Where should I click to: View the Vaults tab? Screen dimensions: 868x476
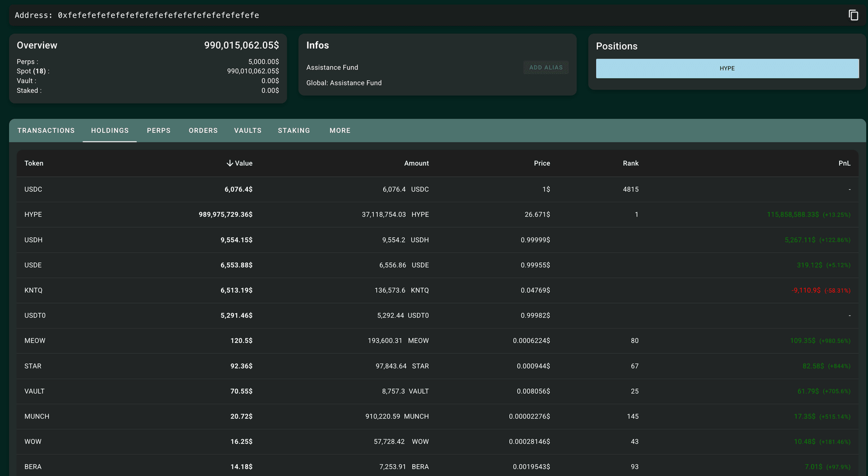(x=248, y=131)
